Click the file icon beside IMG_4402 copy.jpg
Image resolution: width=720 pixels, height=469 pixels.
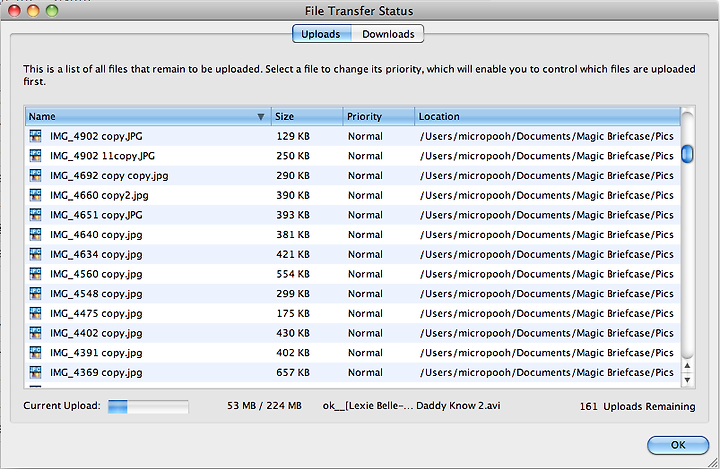(x=35, y=333)
